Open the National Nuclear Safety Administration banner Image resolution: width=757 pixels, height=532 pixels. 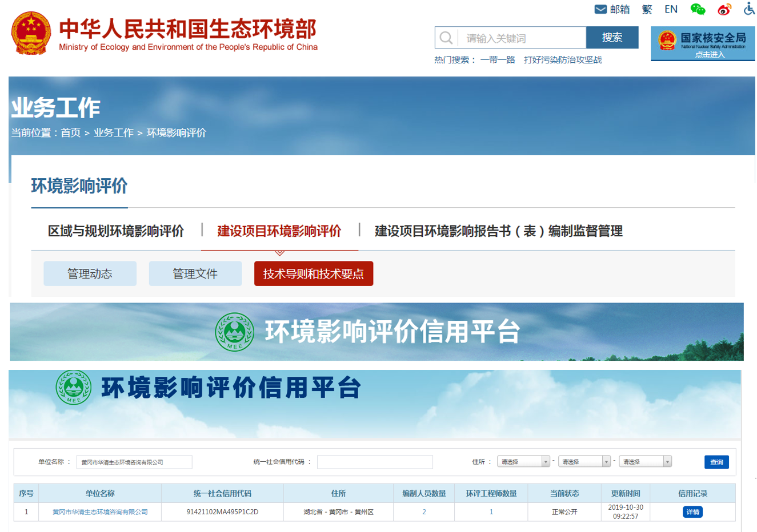coord(702,43)
